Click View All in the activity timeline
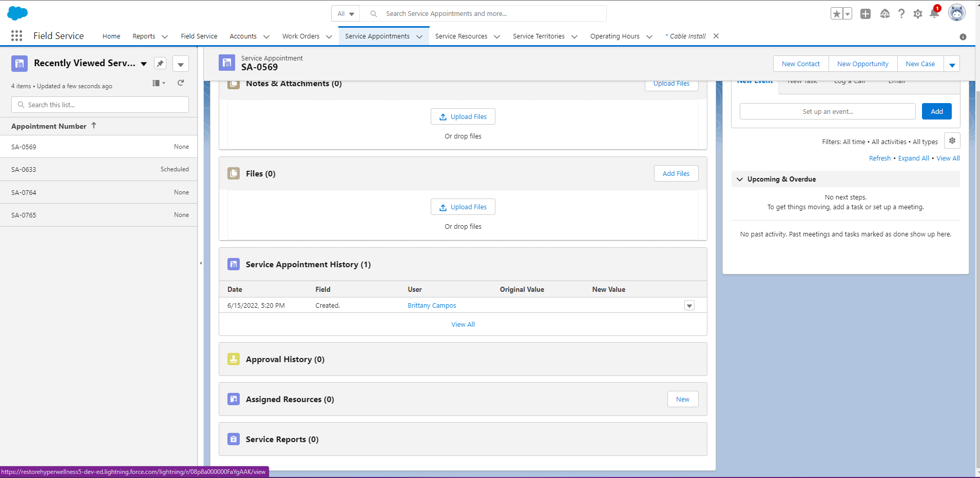The image size is (980, 478). 948,158
